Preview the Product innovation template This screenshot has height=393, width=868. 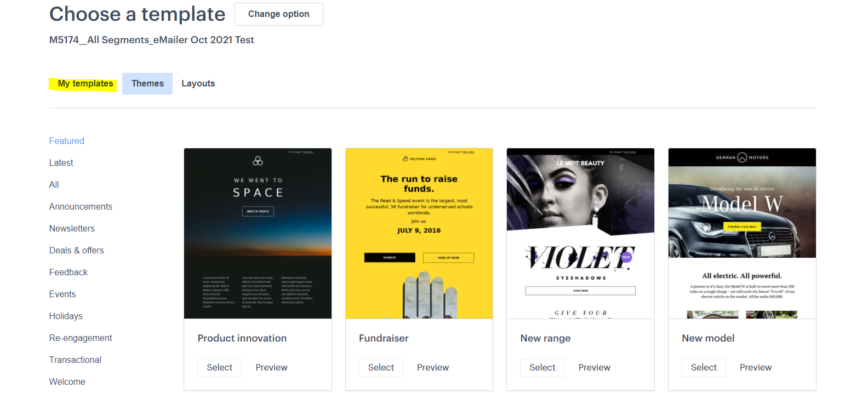pos(271,368)
